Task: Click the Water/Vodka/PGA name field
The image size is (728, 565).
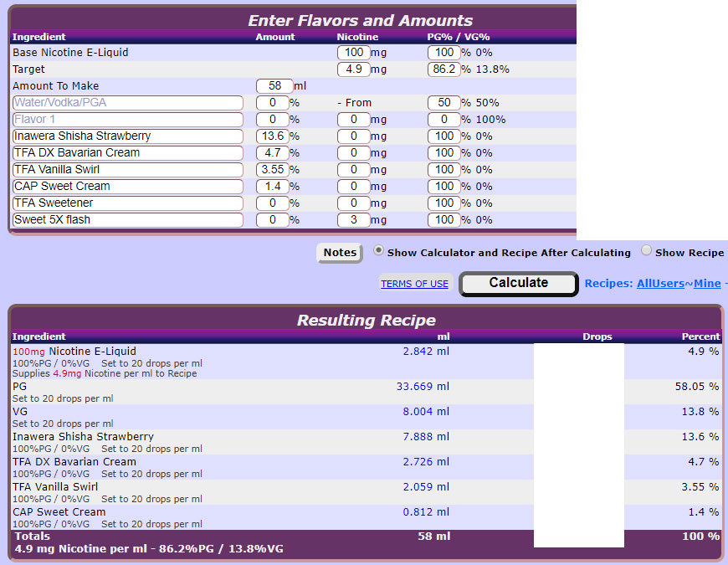Action: 127,103
